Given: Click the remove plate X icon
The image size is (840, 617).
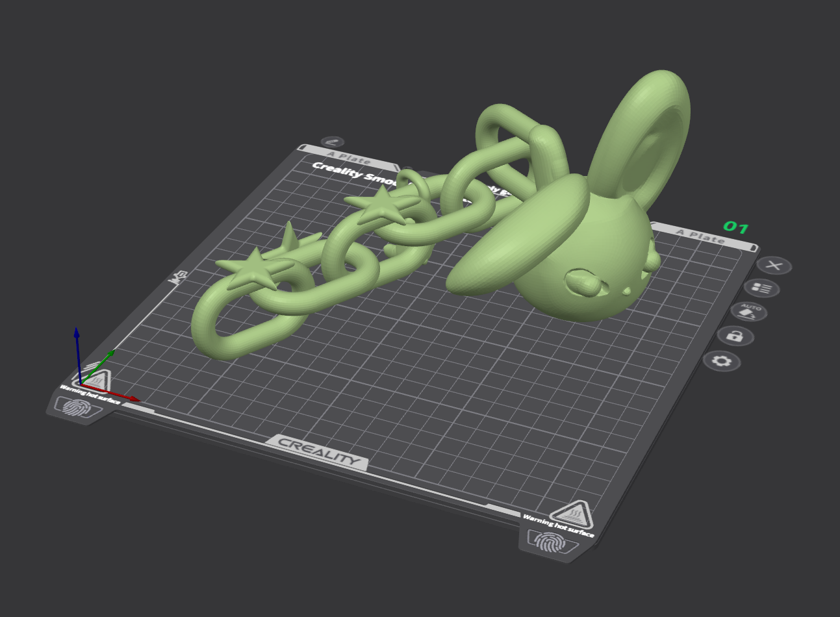Looking at the screenshot, I should pyautogui.click(x=774, y=265).
